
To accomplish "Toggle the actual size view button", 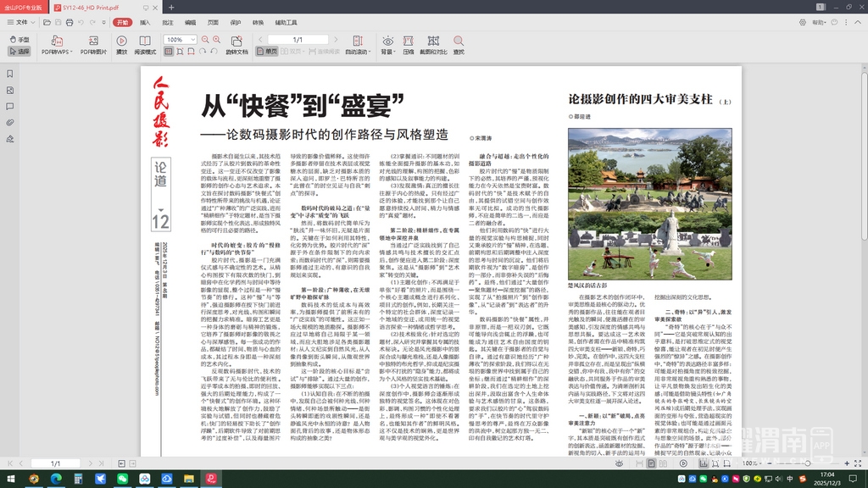I will point(170,52).
